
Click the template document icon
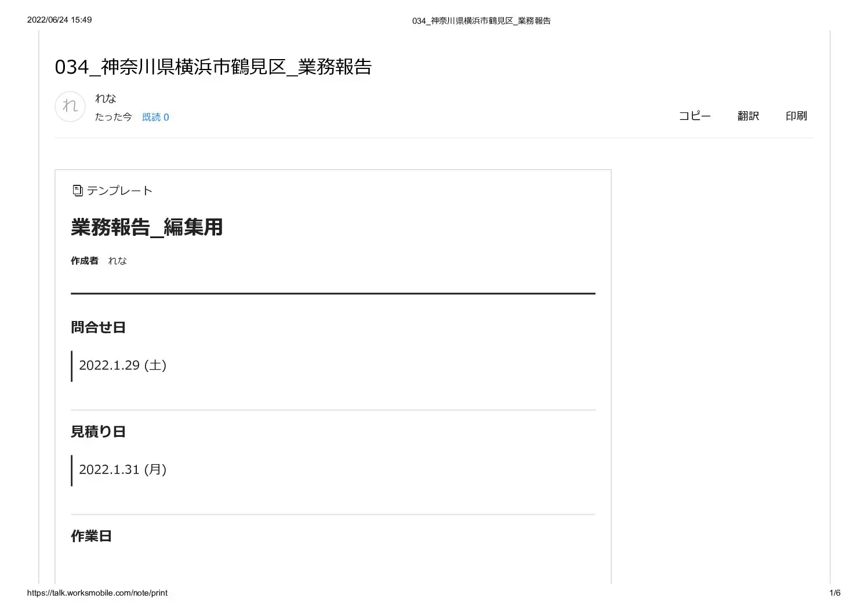pos(78,191)
